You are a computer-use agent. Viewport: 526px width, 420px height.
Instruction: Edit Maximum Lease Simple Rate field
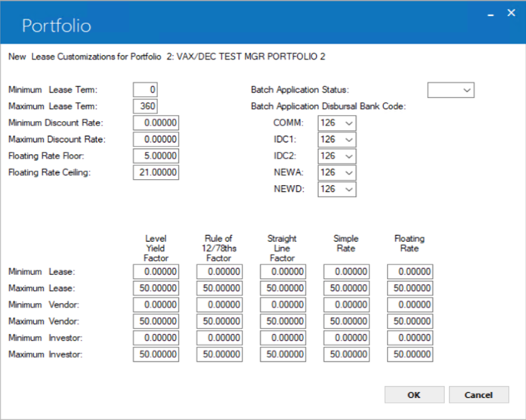coord(347,289)
